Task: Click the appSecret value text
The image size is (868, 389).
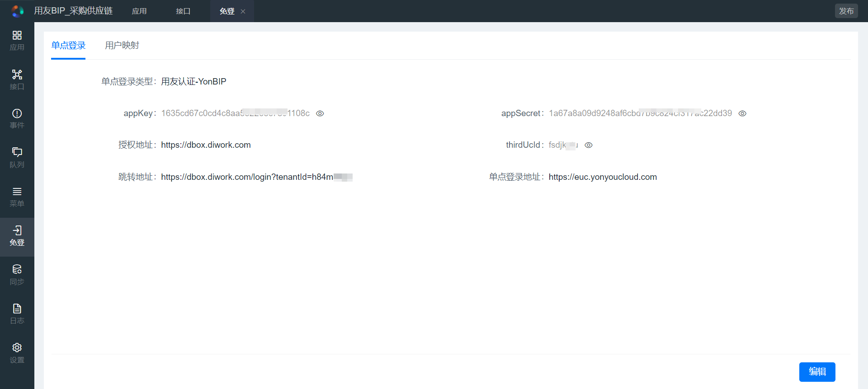Action: 640,113
